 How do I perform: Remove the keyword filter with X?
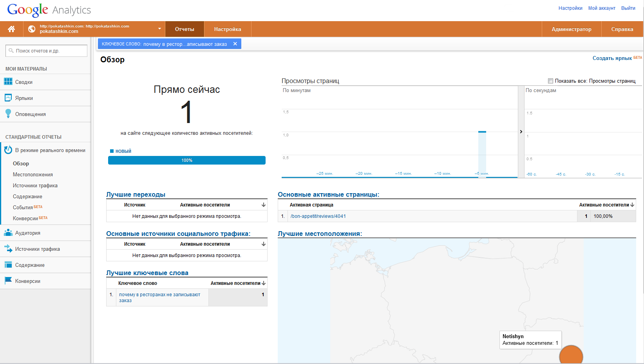pos(235,44)
